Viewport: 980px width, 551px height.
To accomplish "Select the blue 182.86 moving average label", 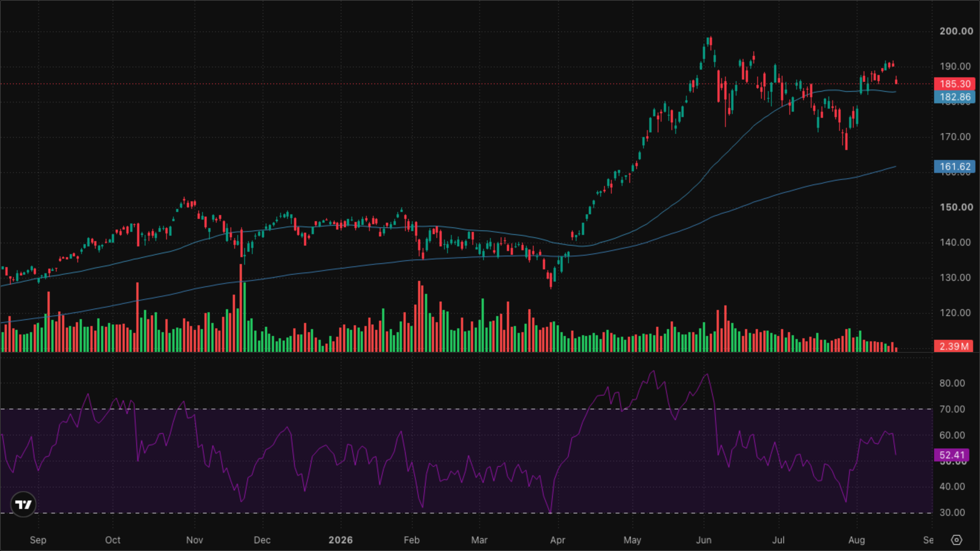I will (x=955, y=97).
